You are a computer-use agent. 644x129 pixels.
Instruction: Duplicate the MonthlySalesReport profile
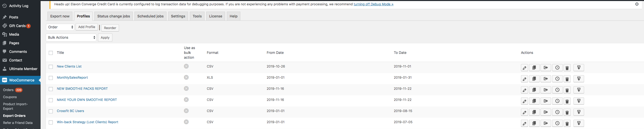tap(534, 79)
